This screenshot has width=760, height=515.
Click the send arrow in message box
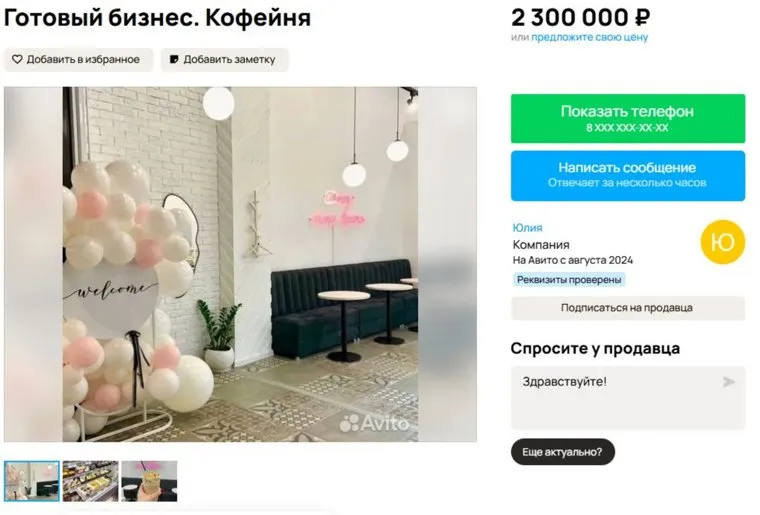click(x=728, y=382)
